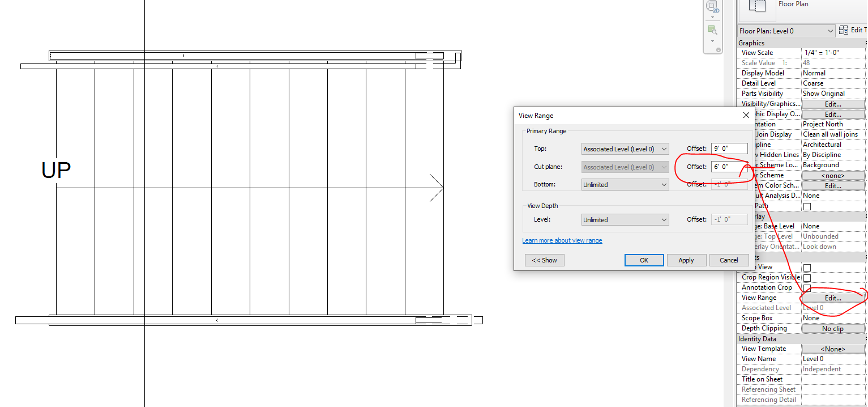Click the Cut plane Offset value field
This screenshot has height=407, width=868.
pos(729,166)
